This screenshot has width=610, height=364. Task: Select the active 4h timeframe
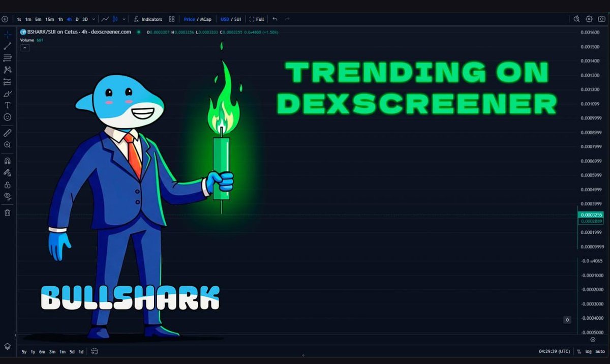click(69, 19)
